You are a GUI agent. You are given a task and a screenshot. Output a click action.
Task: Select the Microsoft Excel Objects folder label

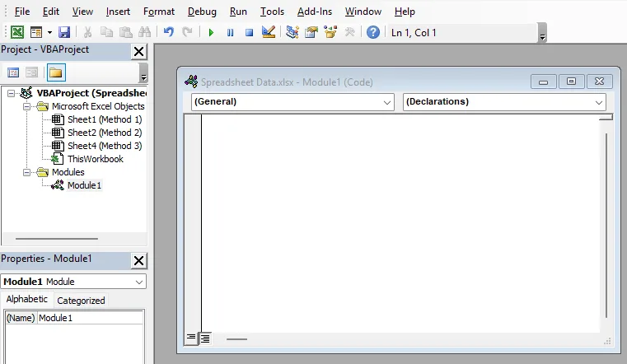(98, 106)
